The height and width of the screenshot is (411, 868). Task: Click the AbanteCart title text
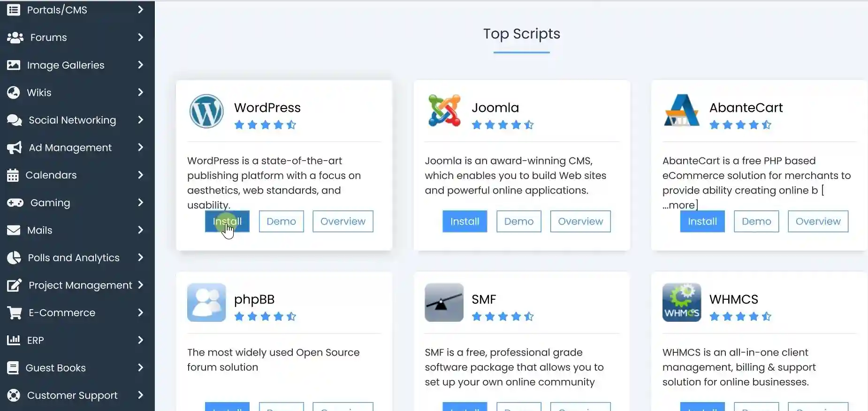[746, 108]
